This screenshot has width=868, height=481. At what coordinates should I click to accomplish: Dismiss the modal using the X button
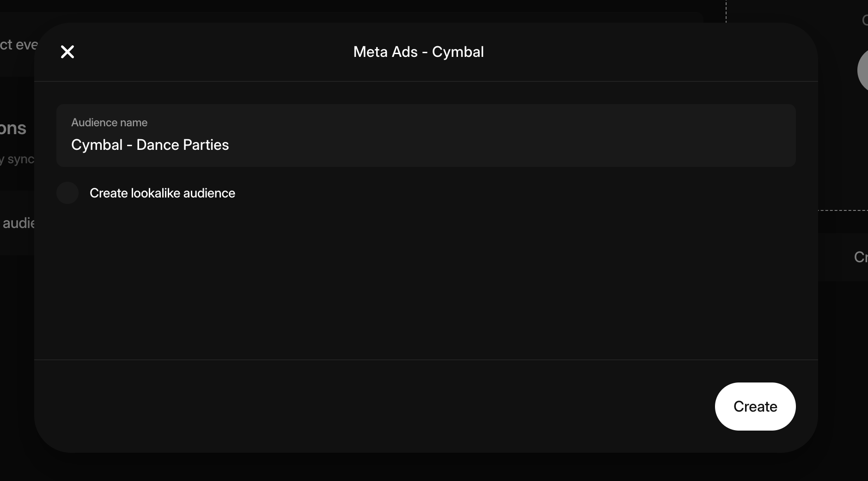coord(67,52)
